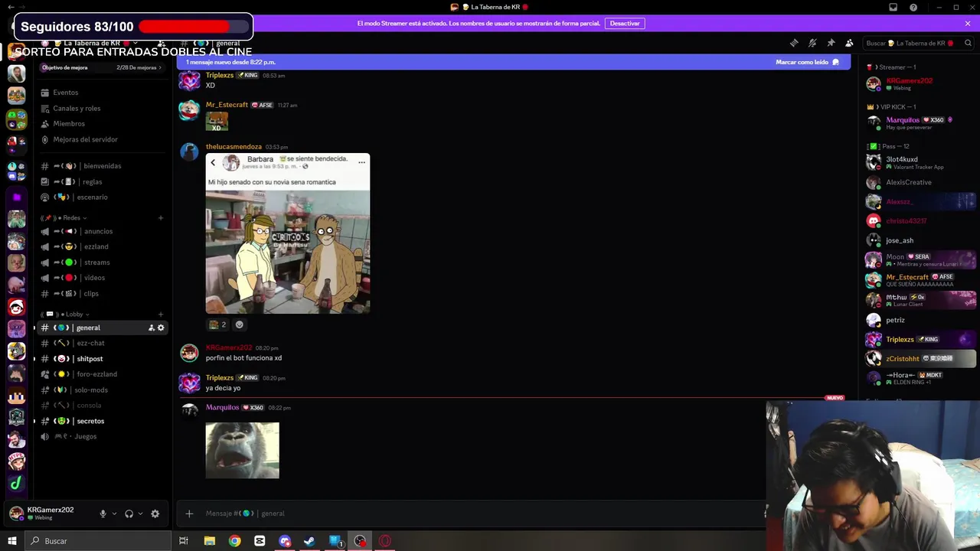Select the ezzland channel
The width and height of the screenshot is (980, 551).
pos(102,246)
